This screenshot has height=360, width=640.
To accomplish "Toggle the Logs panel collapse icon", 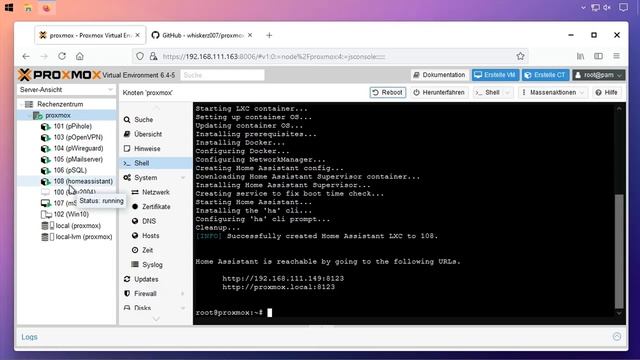I will click(617, 337).
